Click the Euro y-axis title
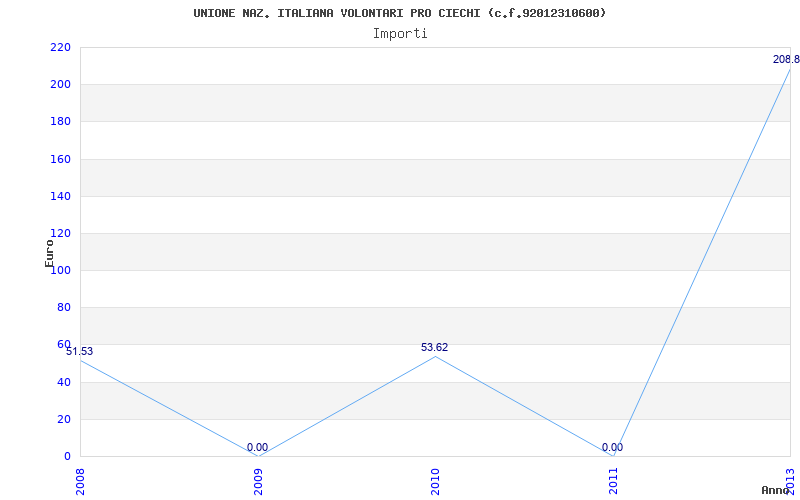The image size is (800, 500). 49,252
